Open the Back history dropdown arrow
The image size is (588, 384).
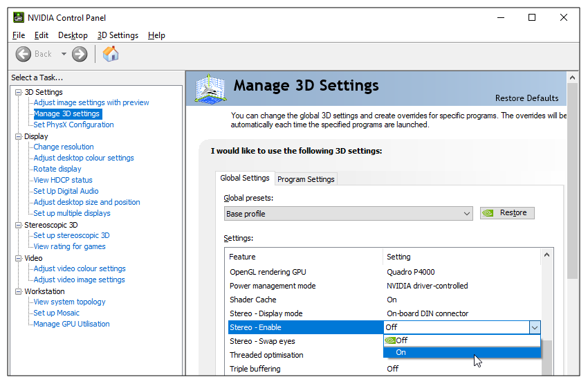click(x=64, y=54)
